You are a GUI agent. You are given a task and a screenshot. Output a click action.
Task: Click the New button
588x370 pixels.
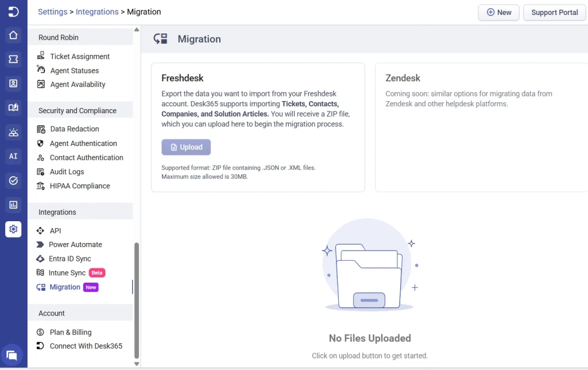[x=498, y=13]
